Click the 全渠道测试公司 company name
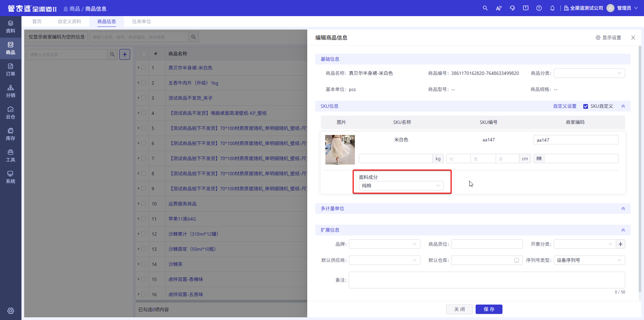This screenshot has width=644, height=320. [584, 8]
